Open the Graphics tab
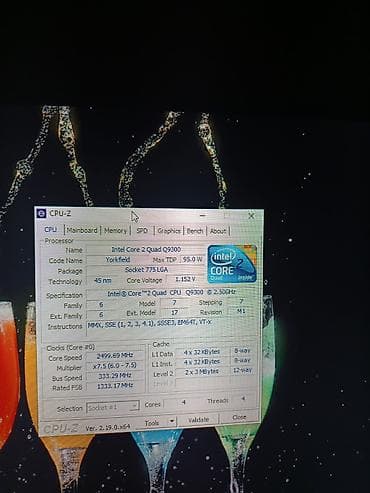Image resolution: width=370 pixels, height=493 pixels. [x=169, y=231]
